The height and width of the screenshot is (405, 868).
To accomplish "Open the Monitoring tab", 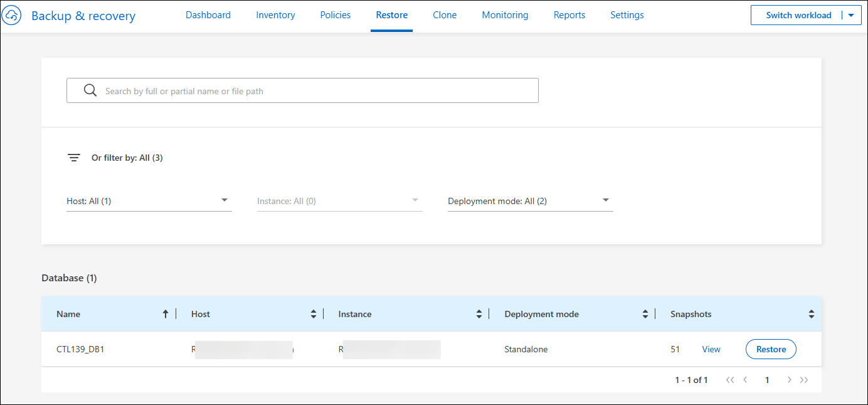I will pyautogui.click(x=505, y=15).
